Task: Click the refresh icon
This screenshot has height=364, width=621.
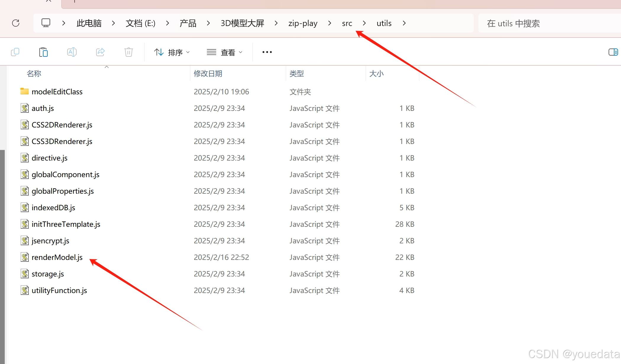Action: pyautogui.click(x=16, y=23)
